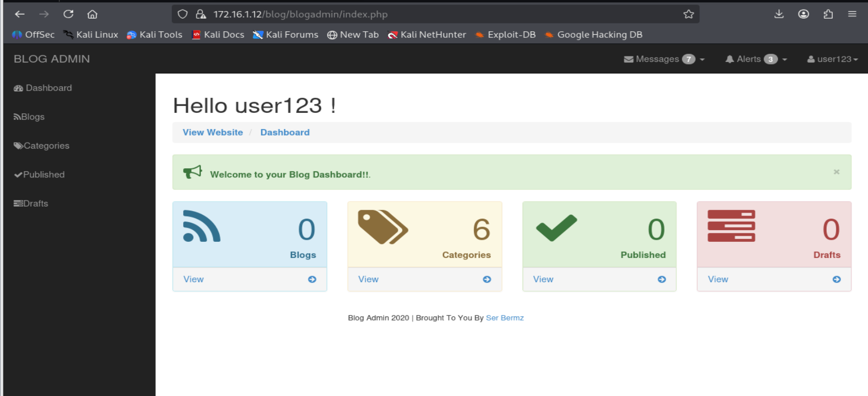Click the BLOG ADMIN brand title

(52, 59)
